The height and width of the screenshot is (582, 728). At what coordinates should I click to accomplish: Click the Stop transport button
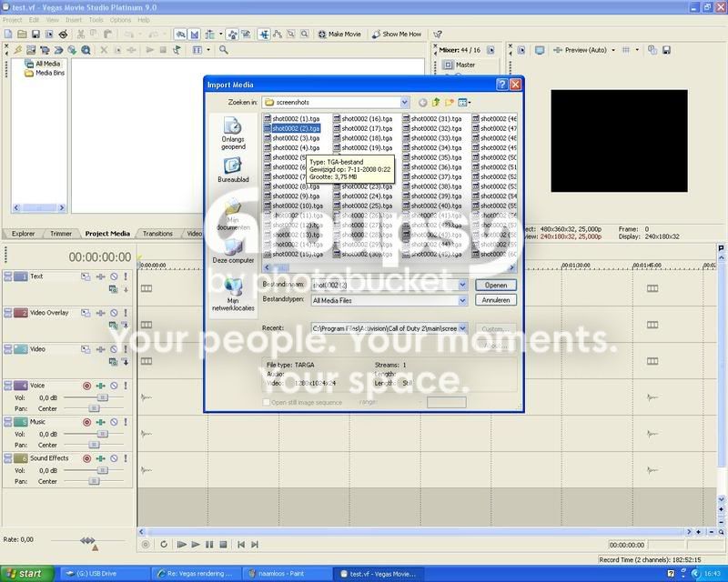(x=223, y=545)
